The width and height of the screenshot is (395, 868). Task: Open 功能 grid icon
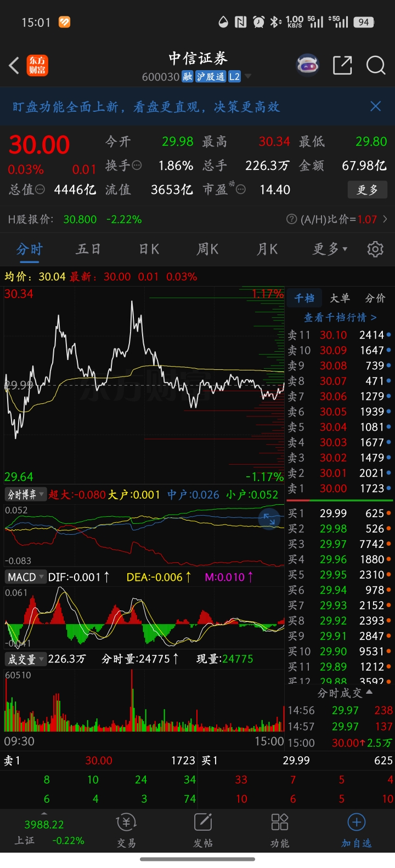[280, 831]
